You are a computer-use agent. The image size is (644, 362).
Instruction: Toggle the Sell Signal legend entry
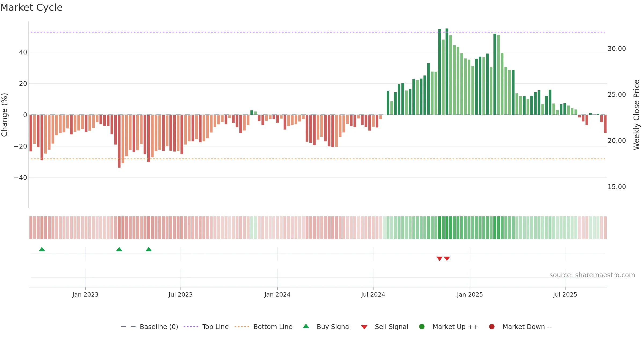click(385, 327)
